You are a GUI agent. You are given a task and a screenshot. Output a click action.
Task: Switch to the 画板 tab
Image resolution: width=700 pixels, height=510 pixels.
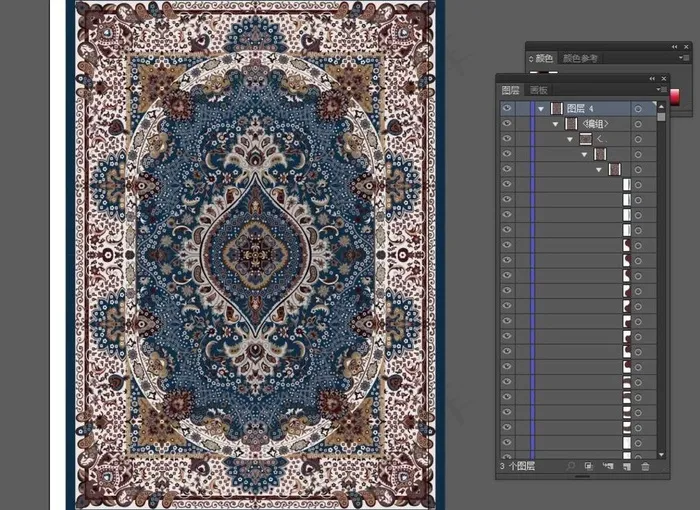coord(538,90)
